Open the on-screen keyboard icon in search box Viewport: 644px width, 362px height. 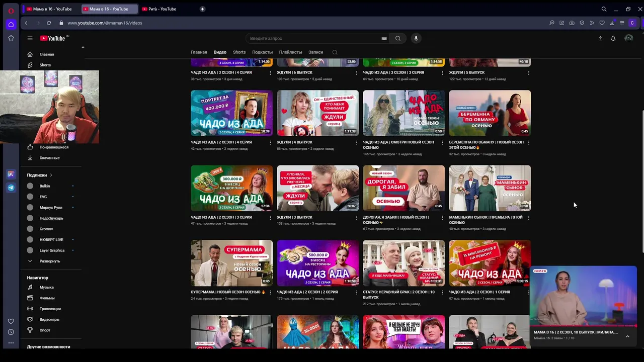pyautogui.click(x=384, y=38)
